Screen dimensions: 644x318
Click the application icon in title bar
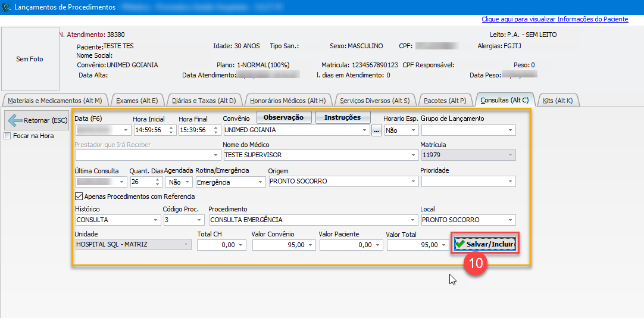(x=7, y=7)
